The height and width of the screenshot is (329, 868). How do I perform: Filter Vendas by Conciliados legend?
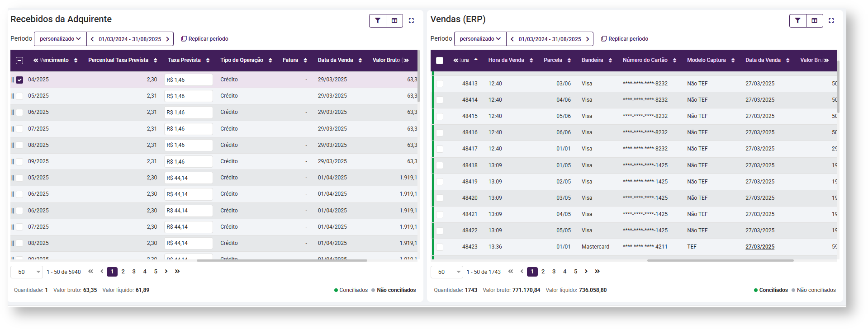771,290
